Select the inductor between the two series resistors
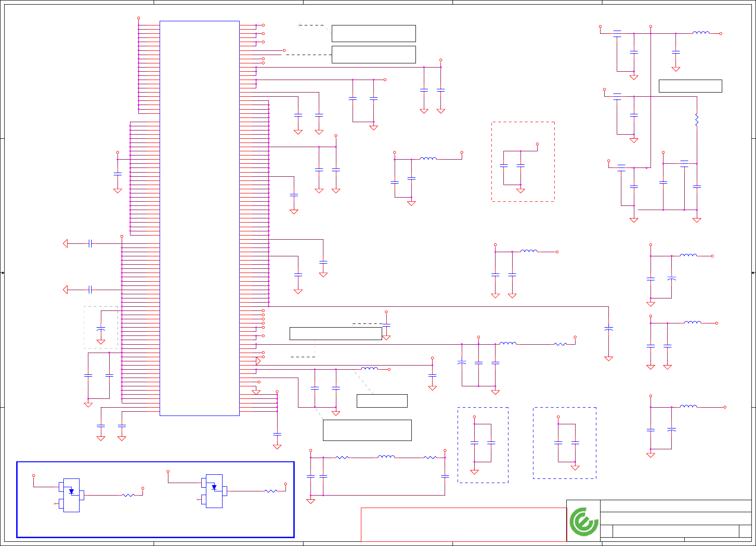 click(386, 457)
